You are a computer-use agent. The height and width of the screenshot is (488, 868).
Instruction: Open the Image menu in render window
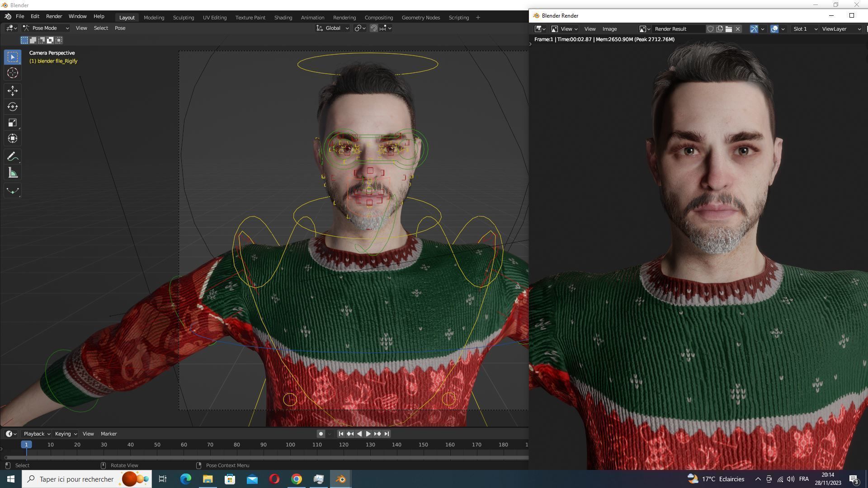[x=609, y=29]
